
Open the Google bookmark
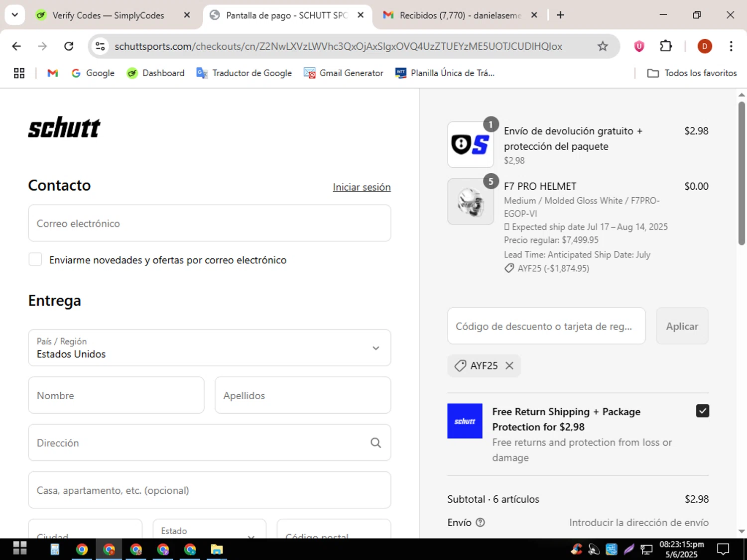[93, 73]
